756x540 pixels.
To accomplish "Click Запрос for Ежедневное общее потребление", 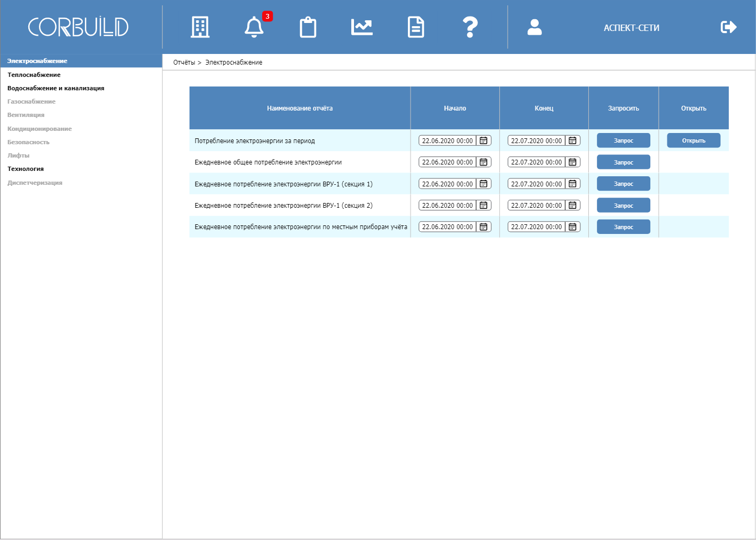I will [x=624, y=162].
